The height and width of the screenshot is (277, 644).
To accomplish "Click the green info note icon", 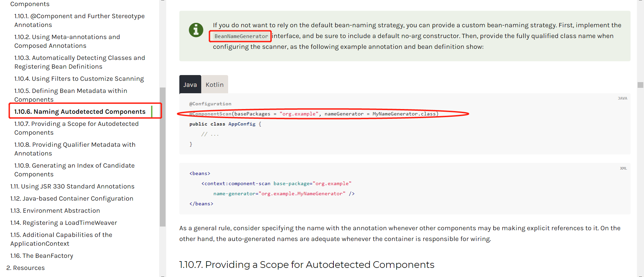I will 196,30.
